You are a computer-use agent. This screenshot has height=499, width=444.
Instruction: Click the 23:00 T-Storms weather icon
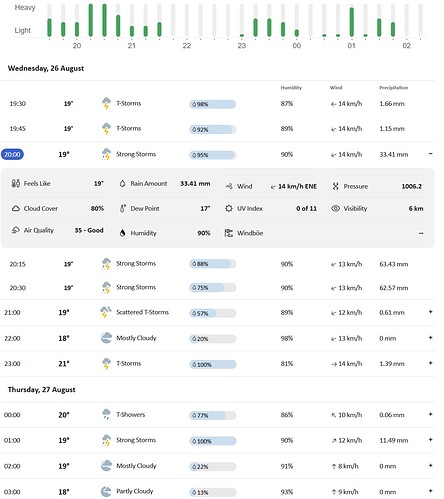coord(106,364)
